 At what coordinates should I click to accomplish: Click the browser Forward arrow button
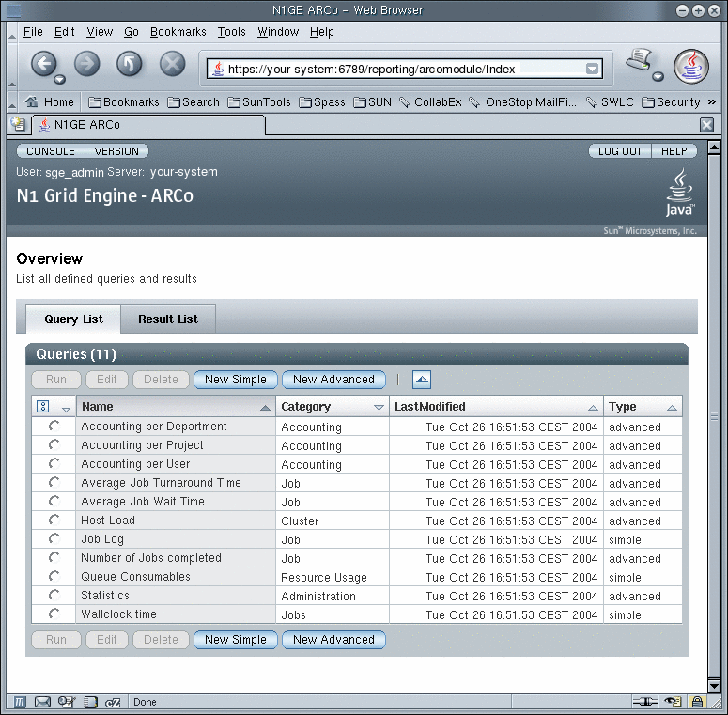click(x=86, y=64)
